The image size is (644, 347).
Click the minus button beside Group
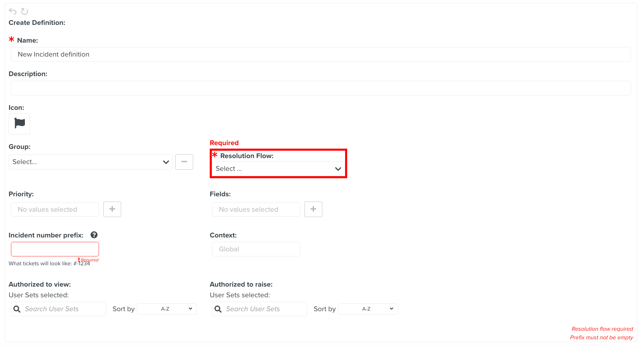click(184, 162)
